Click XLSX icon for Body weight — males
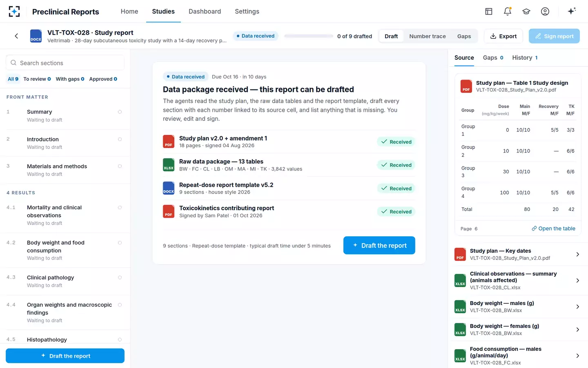 [x=460, y=307]
